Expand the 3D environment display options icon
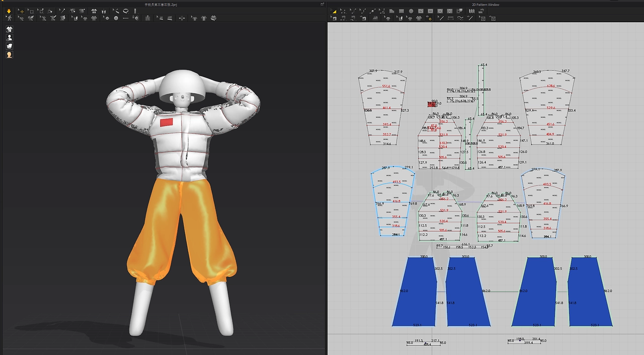Screen dimensions: 644x355 point(9,46)
